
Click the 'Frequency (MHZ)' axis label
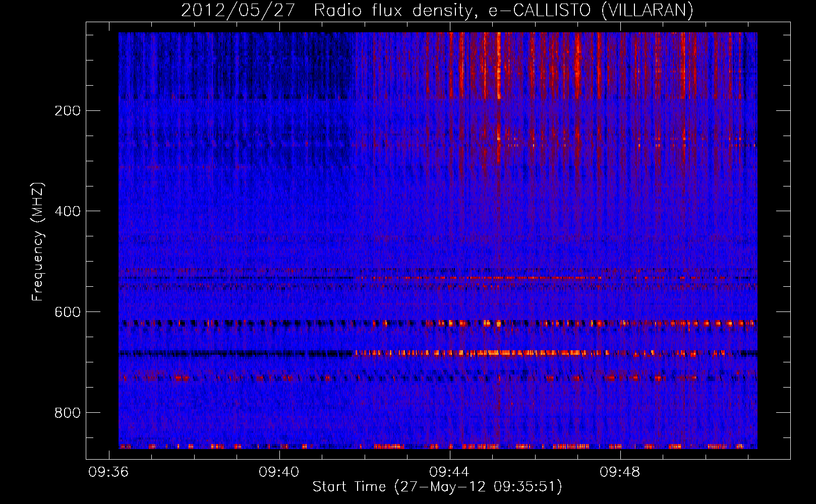tap(38, 242)
